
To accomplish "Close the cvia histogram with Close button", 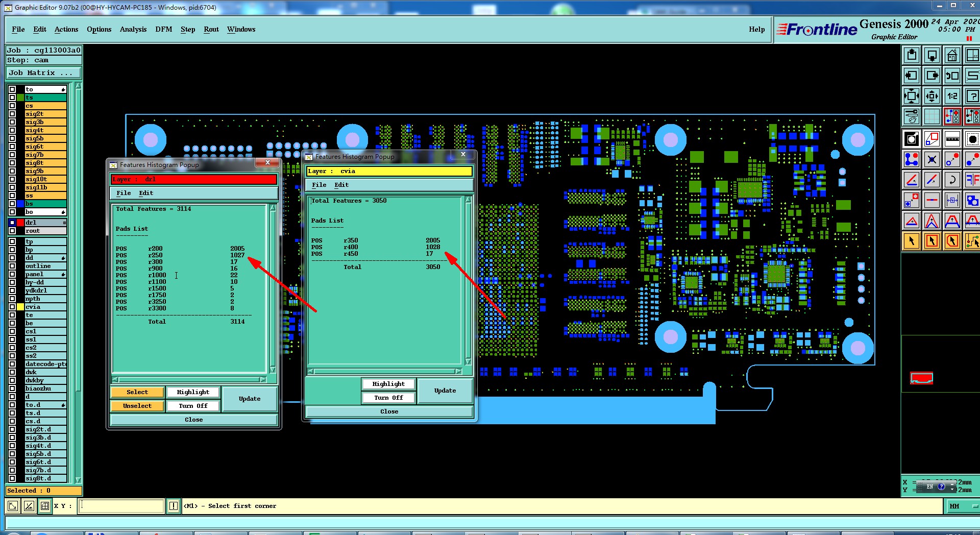I will pos(389,411).
